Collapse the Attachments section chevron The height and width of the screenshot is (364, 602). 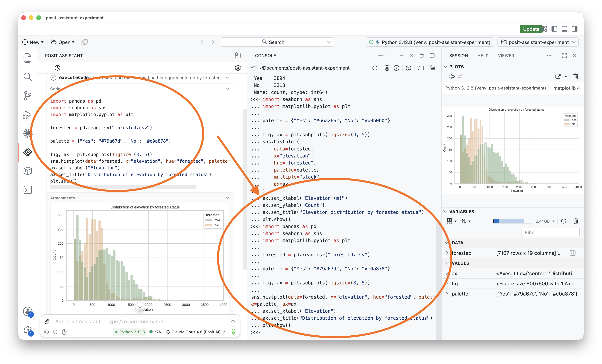(228, 198)
